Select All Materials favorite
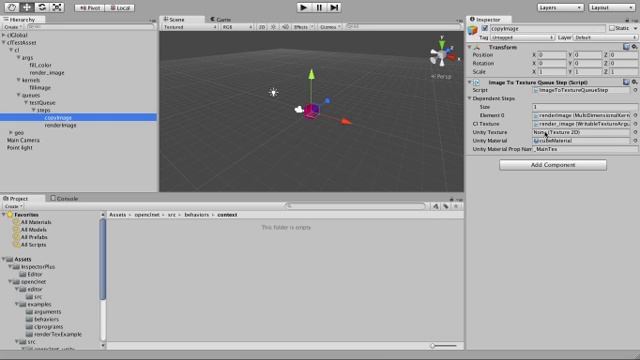The width and height of the screenshot is (640, 360). pyautogui.click(x=36, y=222)
